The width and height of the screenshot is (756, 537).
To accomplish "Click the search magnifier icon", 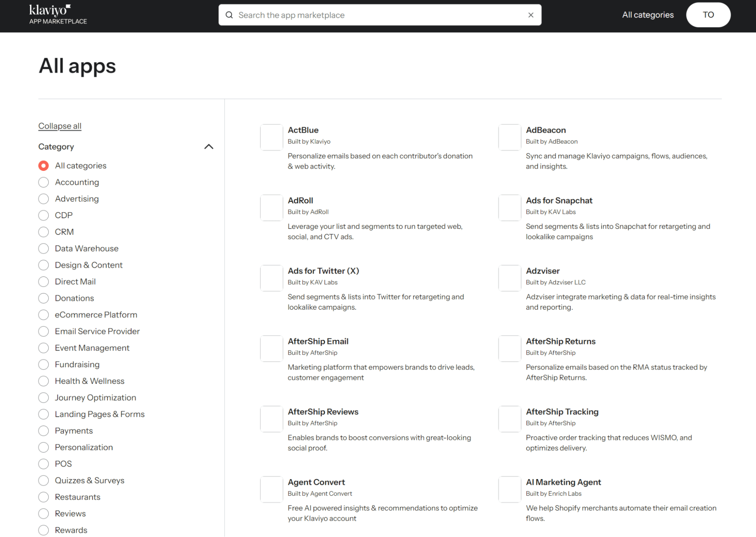I will 229,15.
